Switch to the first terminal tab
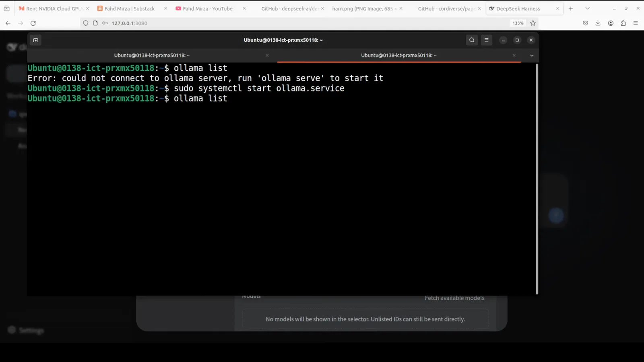The height and width of the screenshot is (362, 644). (152, 56)
